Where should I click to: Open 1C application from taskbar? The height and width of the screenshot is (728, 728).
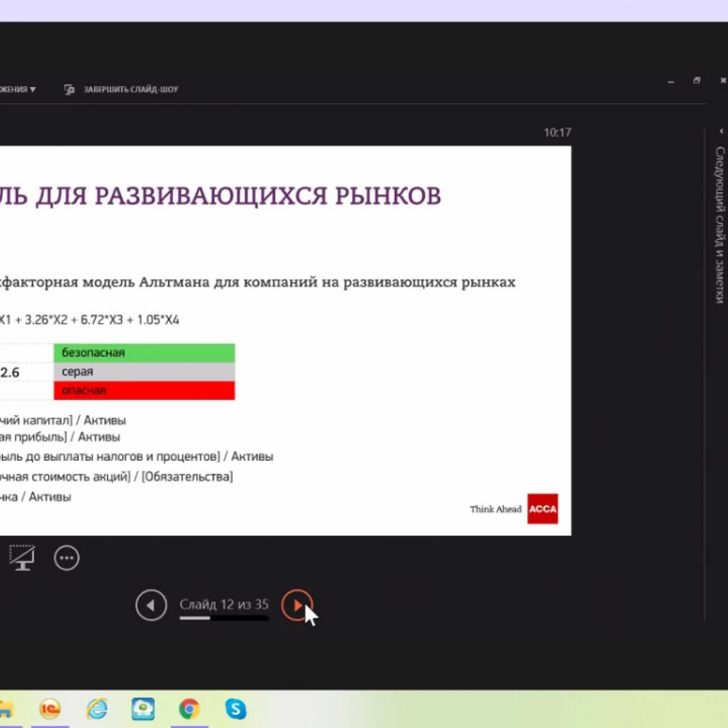tap(50, 709)
